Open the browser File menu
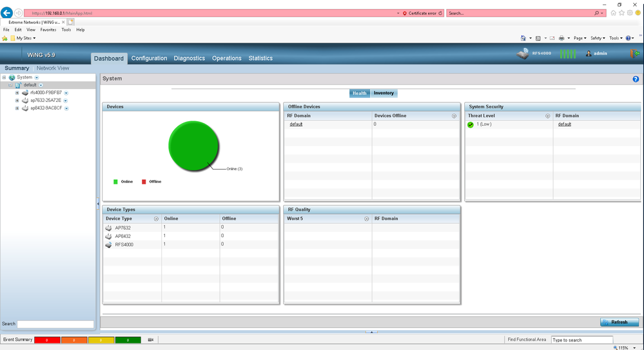Image resolution: width=644 pixels, height=350 pixels. [6, 30]
